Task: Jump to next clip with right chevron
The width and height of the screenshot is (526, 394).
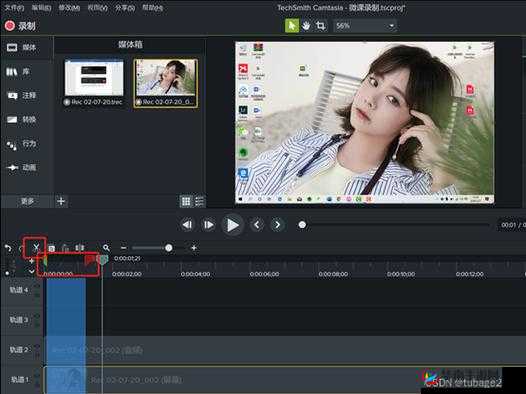Action: (277, 225)
